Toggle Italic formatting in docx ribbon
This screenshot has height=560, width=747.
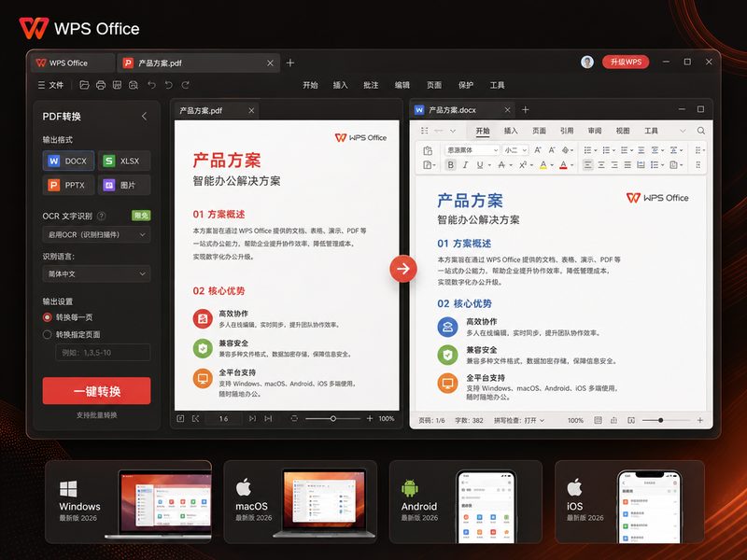tap(465, 165)
